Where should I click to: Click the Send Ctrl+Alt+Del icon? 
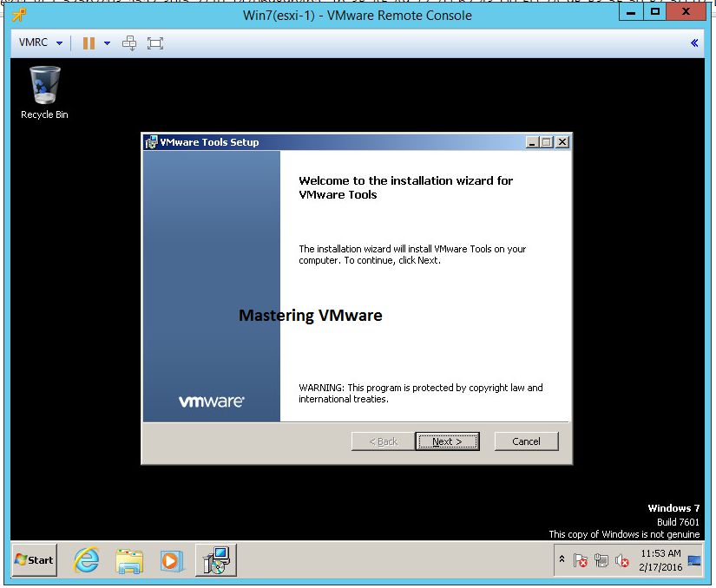pyautogui.click(x=129, y=43)
